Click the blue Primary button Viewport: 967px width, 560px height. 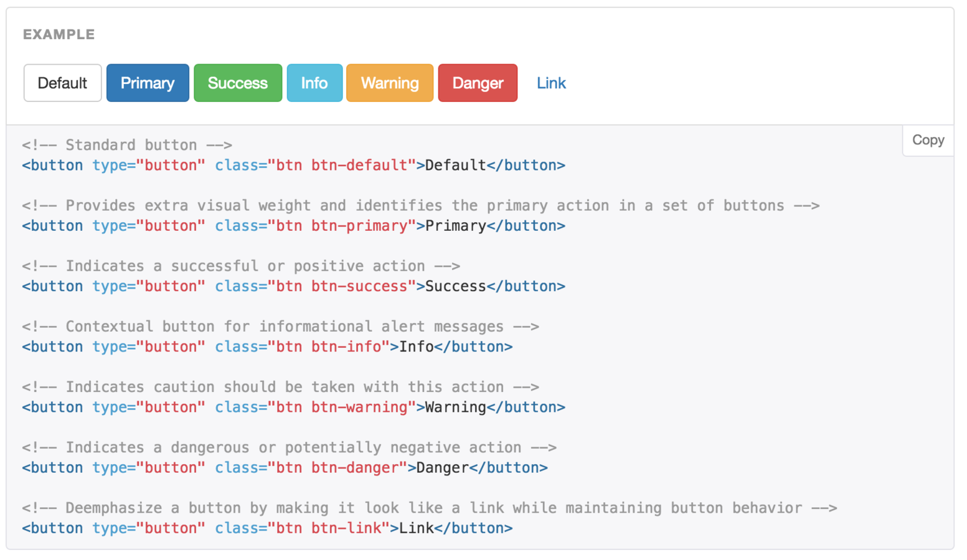[148, 83]
